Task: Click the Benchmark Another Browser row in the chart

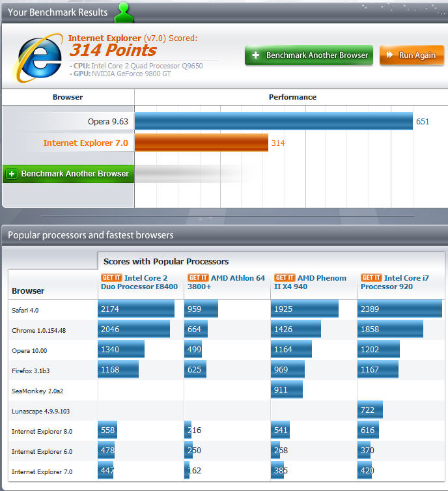Action: click(x=68, y=174)
